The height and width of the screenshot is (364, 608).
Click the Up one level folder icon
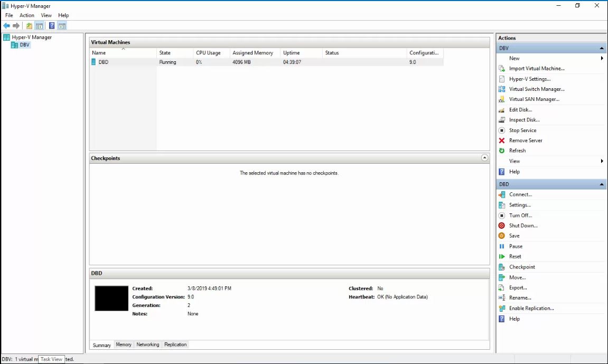click(29, 25)
